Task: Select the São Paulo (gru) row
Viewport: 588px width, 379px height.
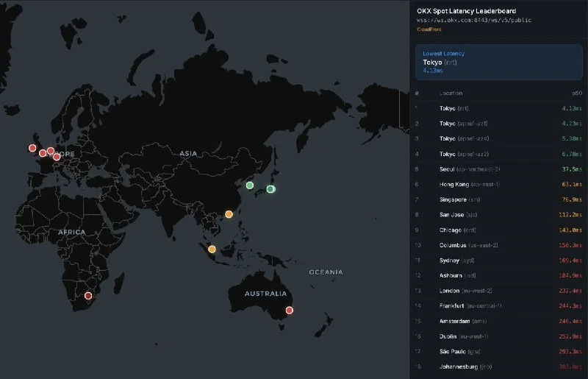Action: pyautogui.click(x=499, y=352)
